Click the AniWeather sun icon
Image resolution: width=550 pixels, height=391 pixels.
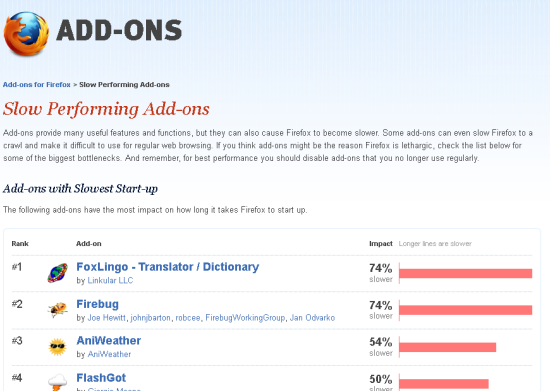click(58, 347)
